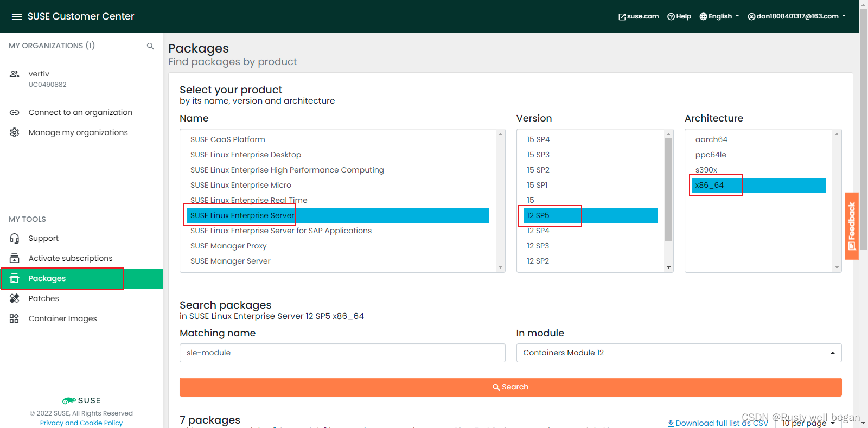Click the Help question mark icon

[671, 17]
